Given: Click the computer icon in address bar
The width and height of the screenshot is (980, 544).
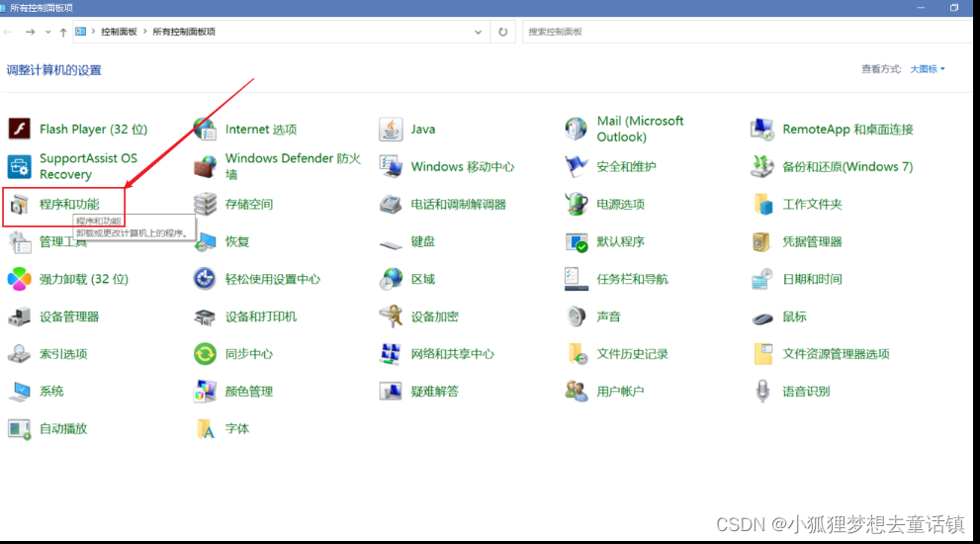Looking at the screenshot, I should 81,32.
